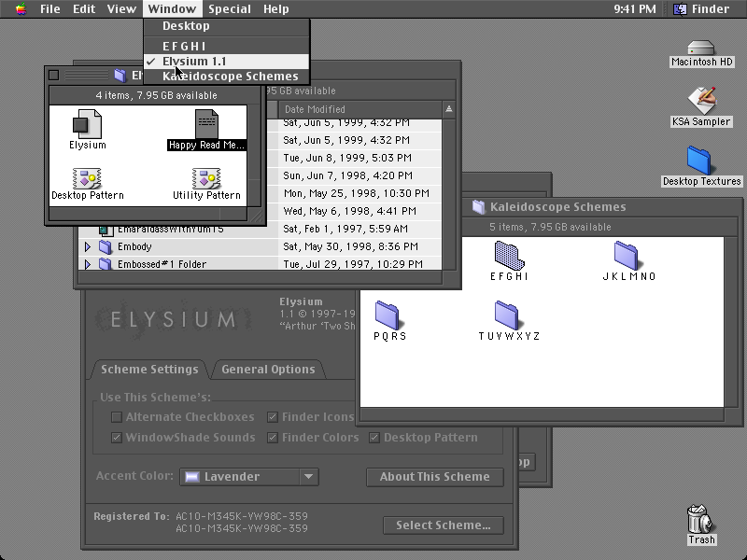Uncheck the Finder Colors option
The width and height of the screenshot is (747, 560).
[x=273, y=438]
